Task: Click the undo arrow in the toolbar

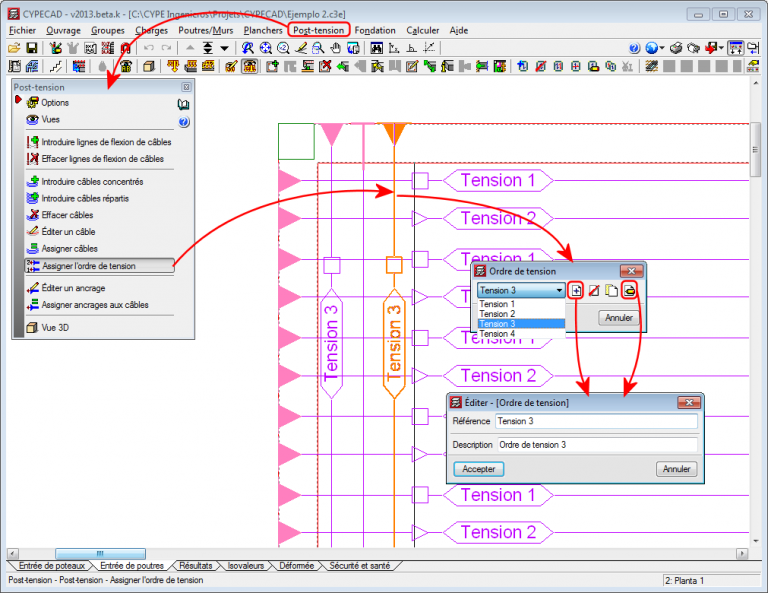Action: click(x=149, y=48)
